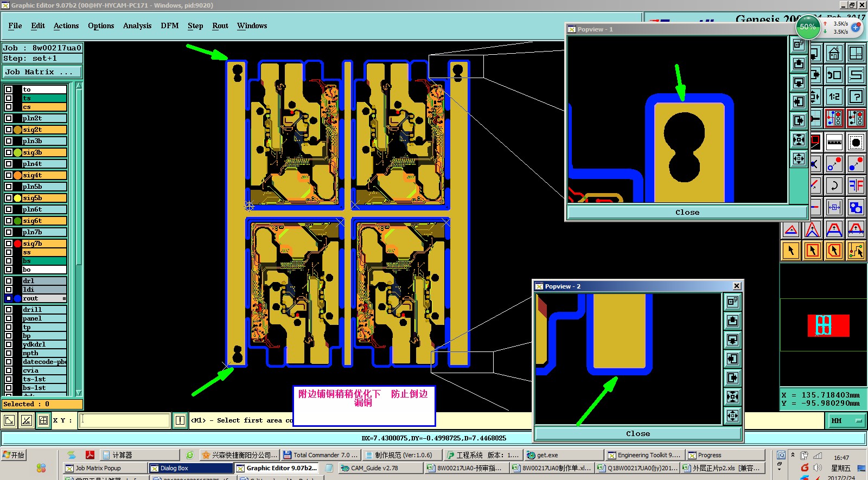The image size is (868, 480).
Task: Open Job Matrix Popup in taskbar
Action: click(x=105, y=468)
